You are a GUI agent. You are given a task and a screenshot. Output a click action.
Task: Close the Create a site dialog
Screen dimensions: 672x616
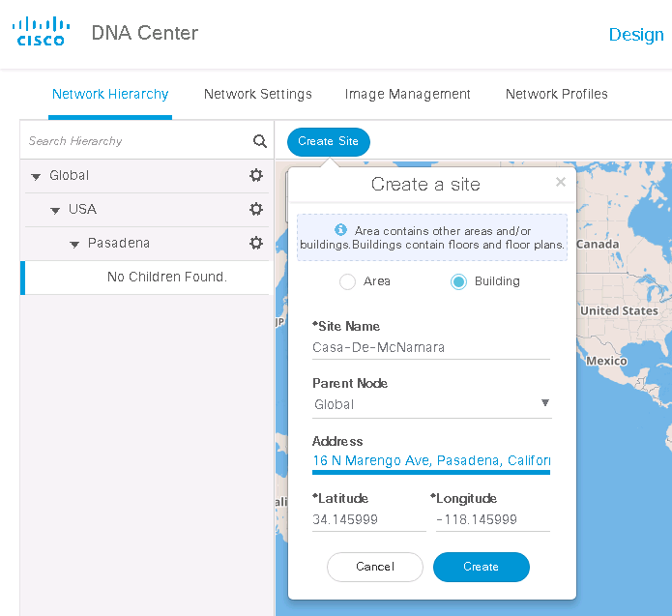tap(561, 182)
